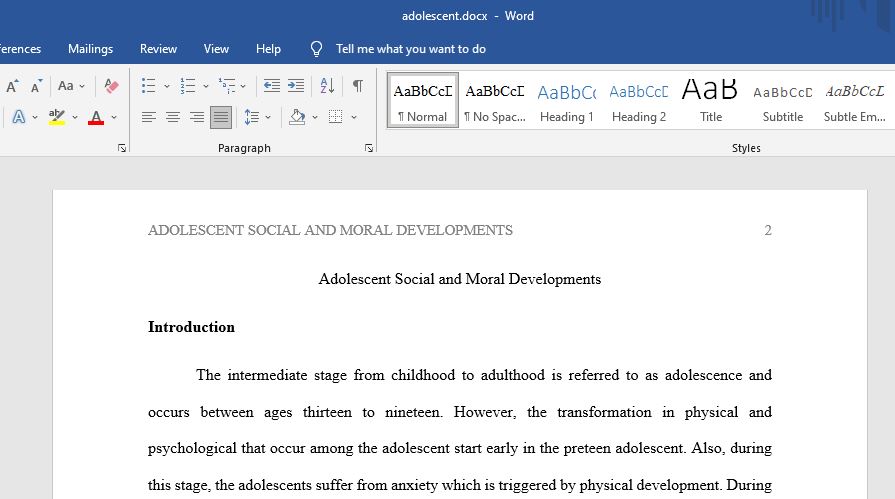Screen dimensions: 895x499
Task: Switch to the View tab
Action: click(x=216, y=49)
